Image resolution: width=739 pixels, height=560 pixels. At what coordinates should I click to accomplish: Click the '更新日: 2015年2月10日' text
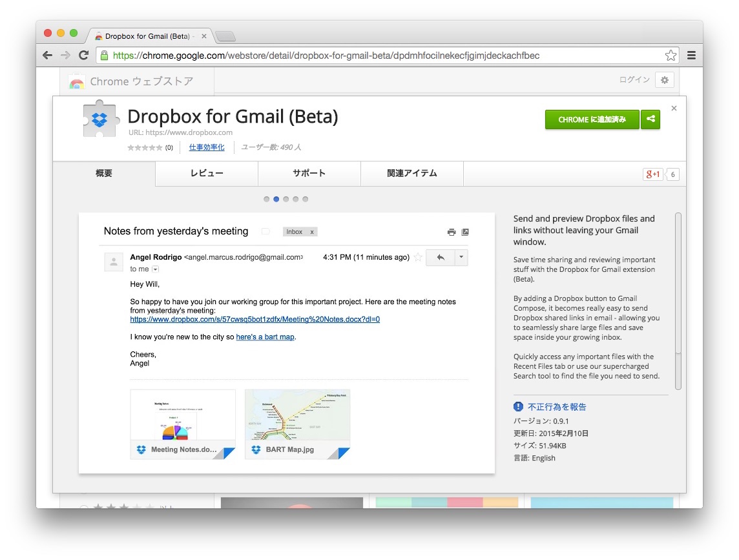(x=551, y=433)
